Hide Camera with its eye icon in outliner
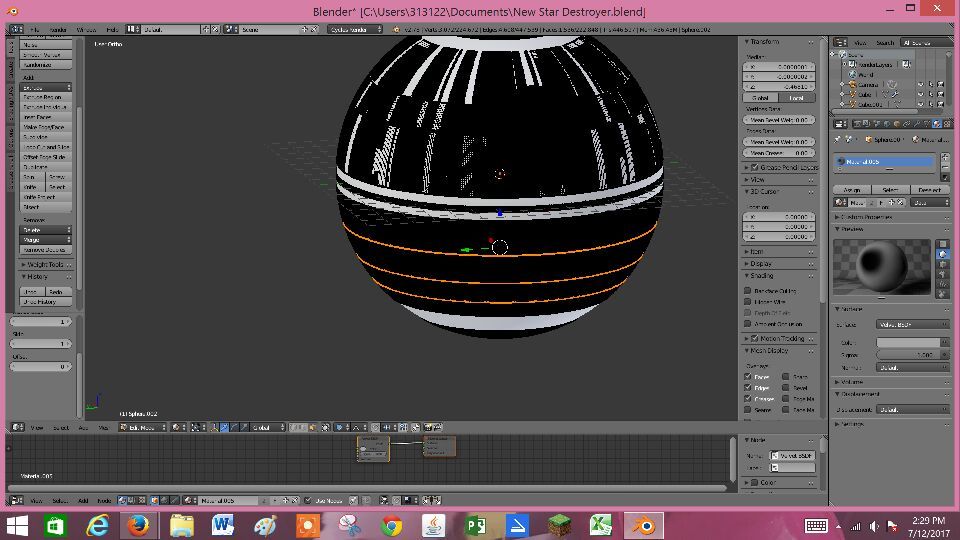 (920, 84)
